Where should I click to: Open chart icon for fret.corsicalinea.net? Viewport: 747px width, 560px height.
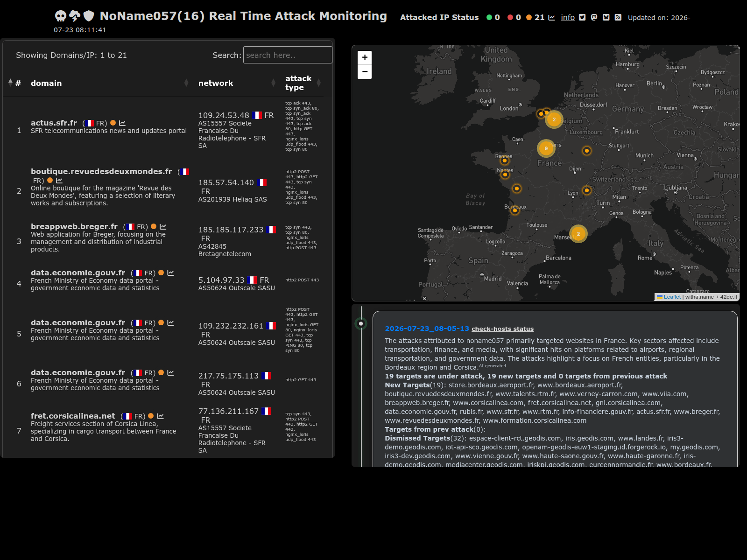pos(161,416)
